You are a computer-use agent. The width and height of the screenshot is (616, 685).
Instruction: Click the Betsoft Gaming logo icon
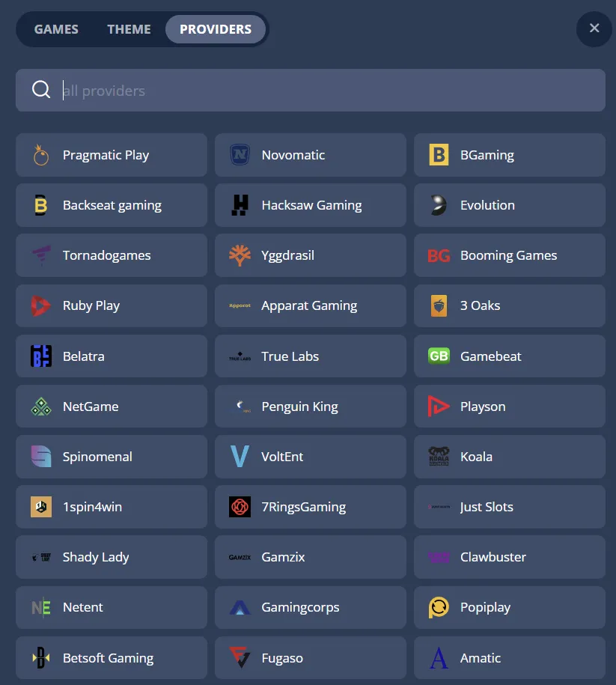point(41,657)
